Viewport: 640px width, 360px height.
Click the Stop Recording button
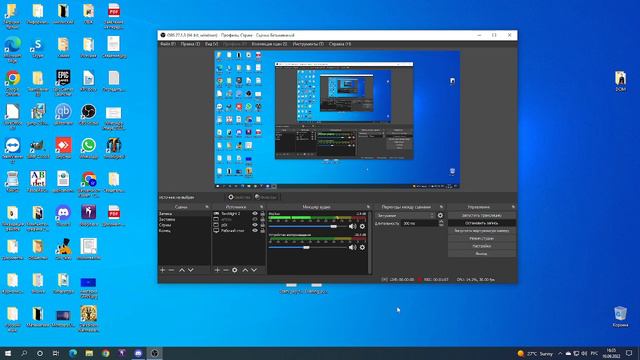[x=482, y=223]
